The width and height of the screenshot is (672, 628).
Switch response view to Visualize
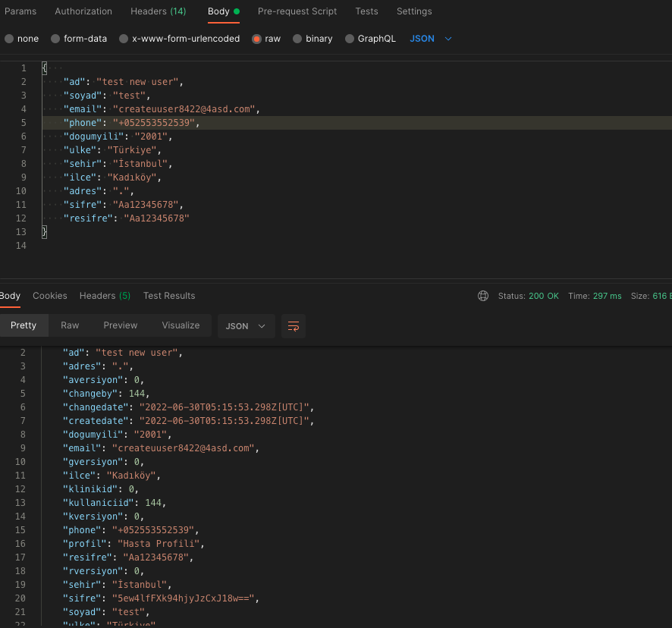pyautogui.click(x=181, y=325)
